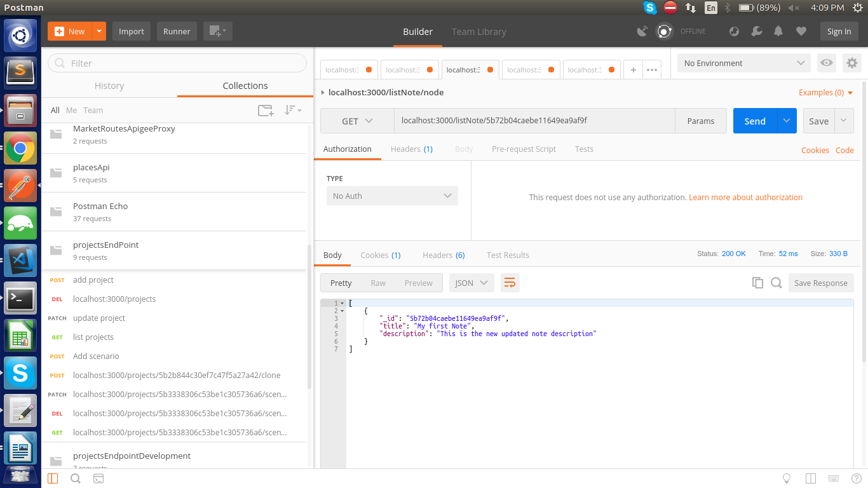
Task: Open the Cookies (1) response tab
Action: [380, 255]
